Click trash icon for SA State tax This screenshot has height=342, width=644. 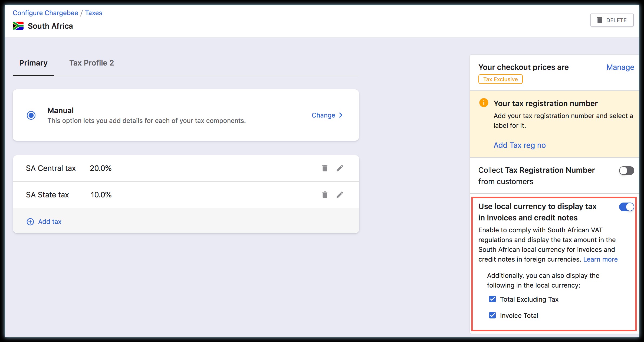tap(325, 195)
